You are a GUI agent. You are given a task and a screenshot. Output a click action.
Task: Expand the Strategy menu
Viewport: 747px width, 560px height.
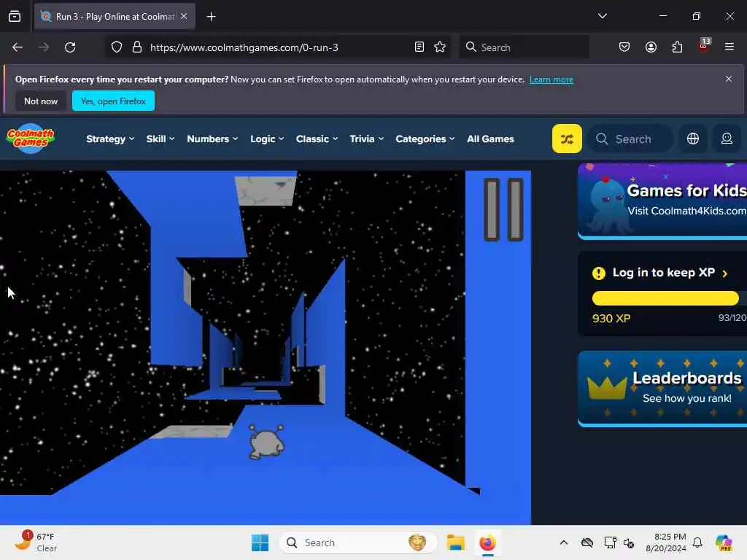coord(110,139)
